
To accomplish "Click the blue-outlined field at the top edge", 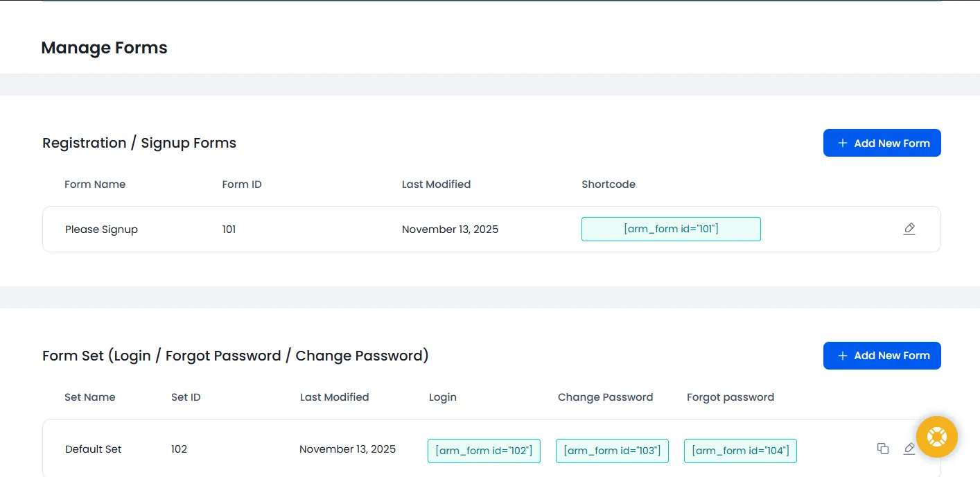I will pyautogui.click(x=490, y=2).
